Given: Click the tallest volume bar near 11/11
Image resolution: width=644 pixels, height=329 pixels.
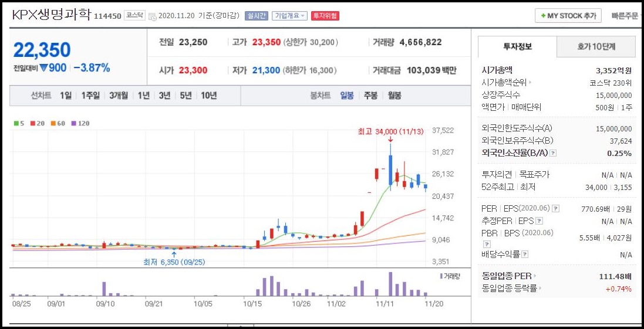Looking at the screenshot, I should coord(390,284).
